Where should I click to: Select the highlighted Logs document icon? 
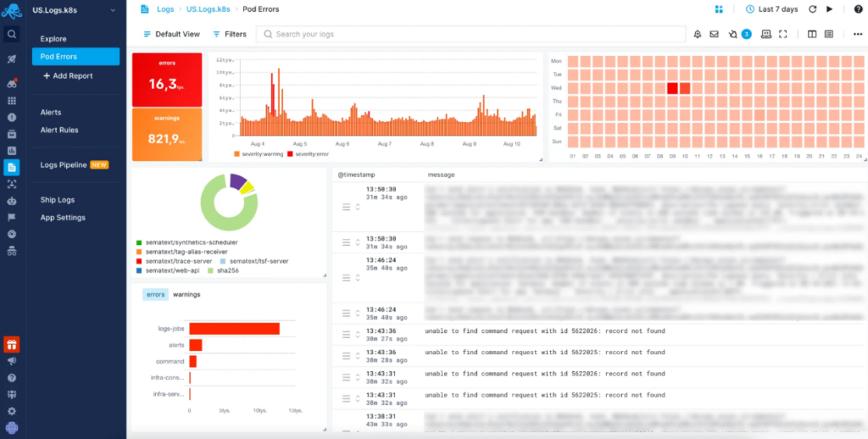click(12, 167)
